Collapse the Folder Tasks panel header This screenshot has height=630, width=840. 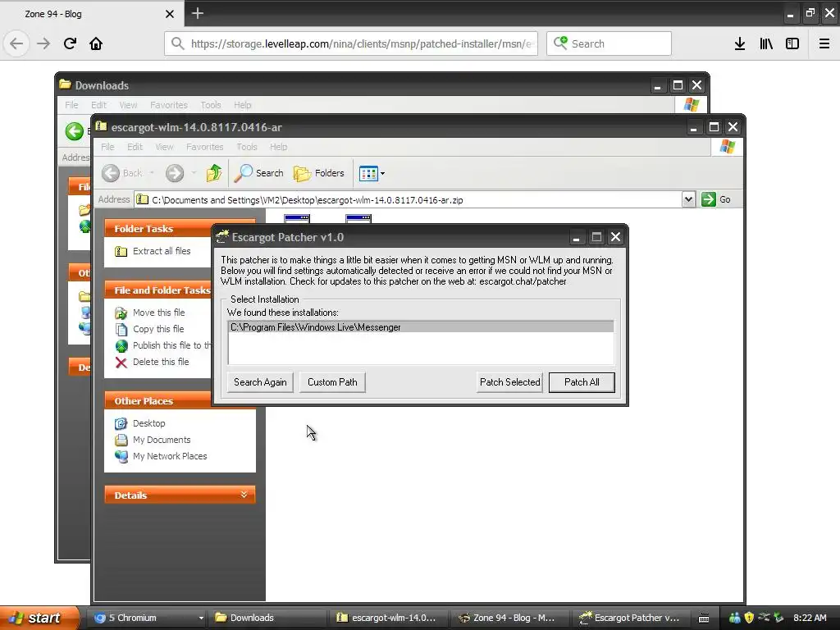pos(158,229)
